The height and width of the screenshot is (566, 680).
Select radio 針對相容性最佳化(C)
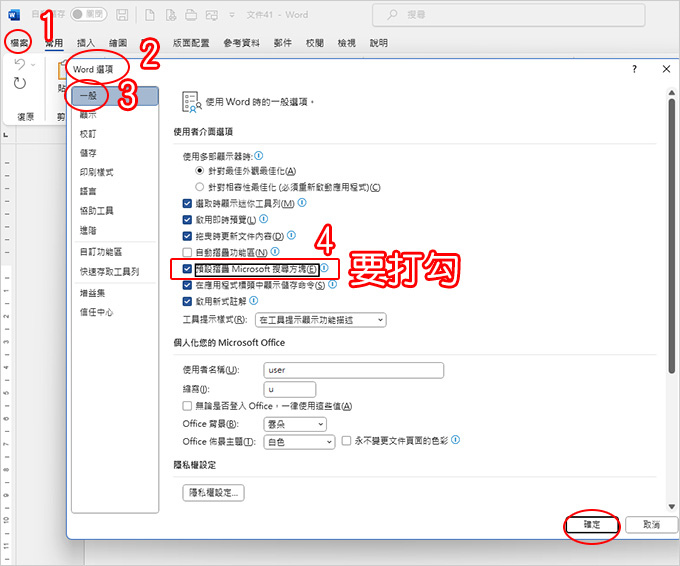(x=199, y=187)
